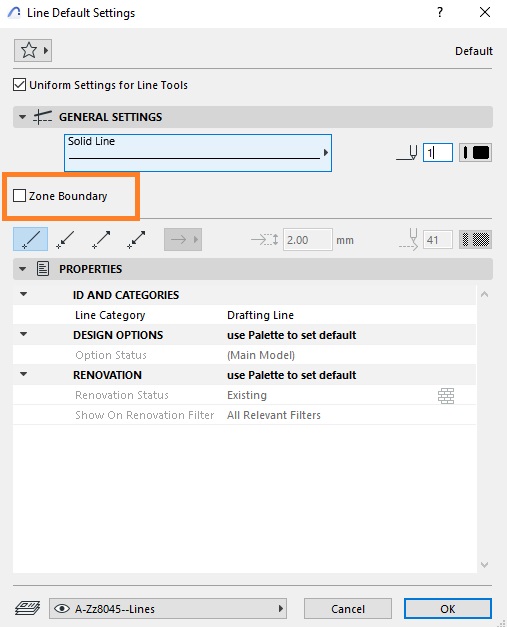Screen dimensions: 507x627
Task: Enable the Zone Boundary checkbox
Action: [19, 196]
